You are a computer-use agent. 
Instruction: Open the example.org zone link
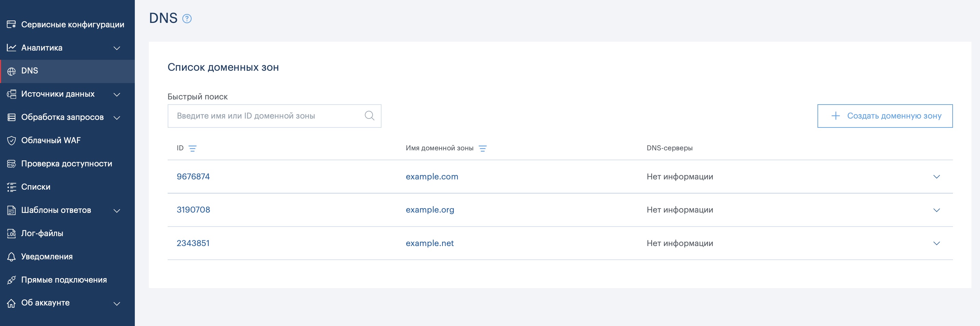(x=429, y=210)
